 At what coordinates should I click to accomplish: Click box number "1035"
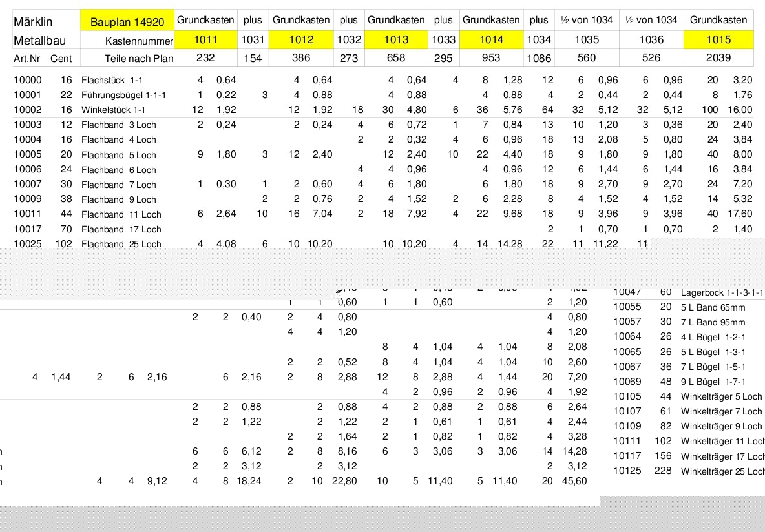[587, 39]
